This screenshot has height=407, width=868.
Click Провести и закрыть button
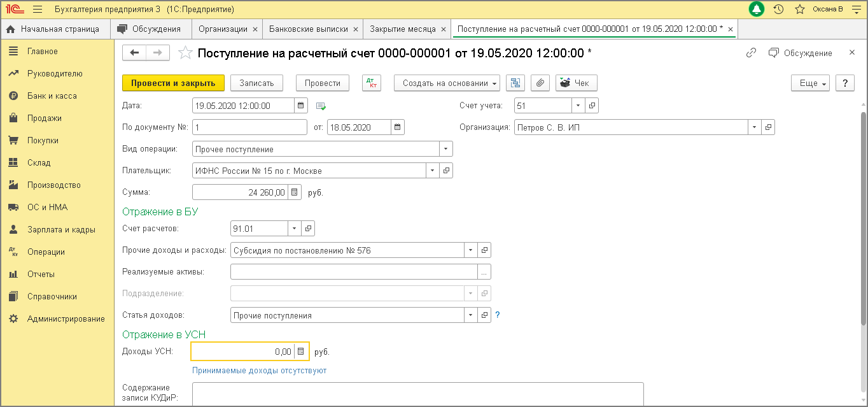(173, 83)
